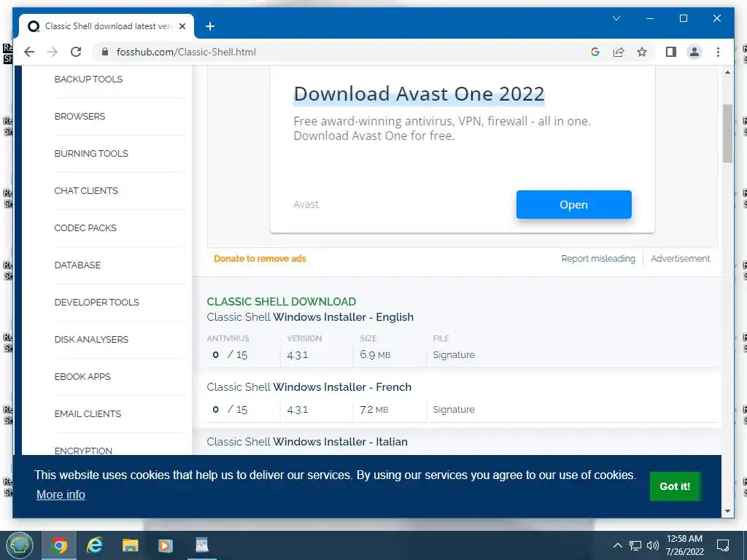This screenshot has width=747, height=560.
Task: Open the last pinned taskbar app
Action: 202,545
